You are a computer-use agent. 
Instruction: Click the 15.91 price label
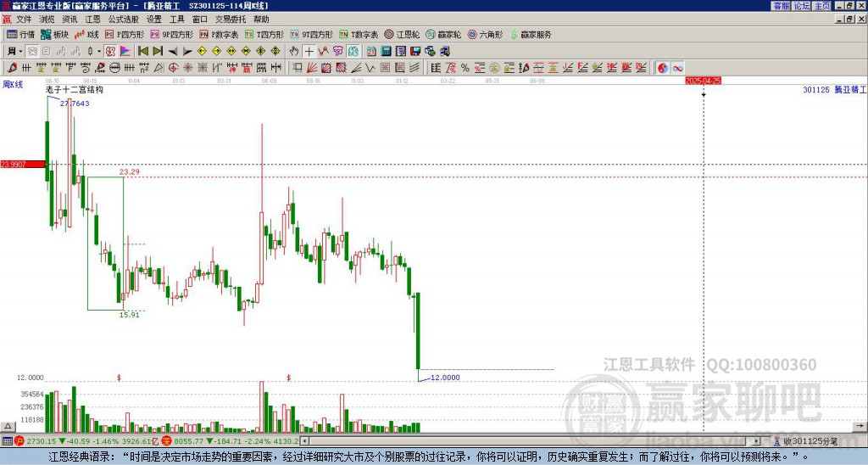(130, 315)
